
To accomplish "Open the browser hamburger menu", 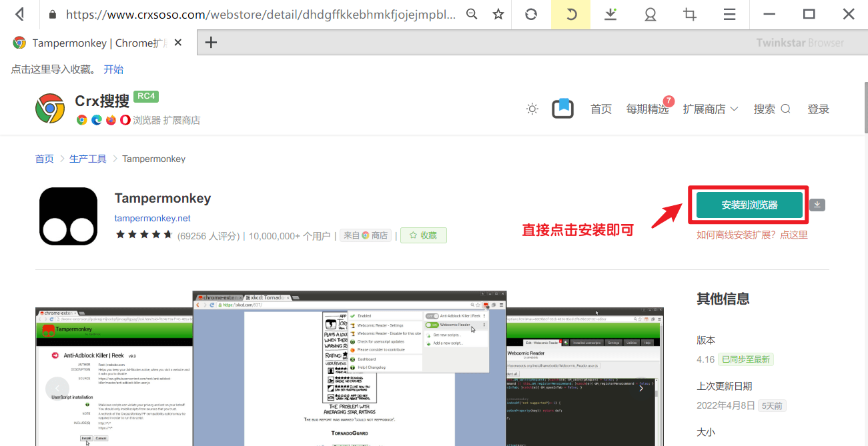I will pos(730,14).
